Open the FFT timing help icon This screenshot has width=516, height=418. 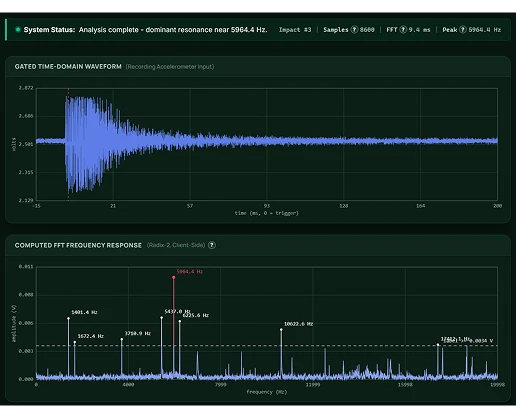(x=403, y=30)
